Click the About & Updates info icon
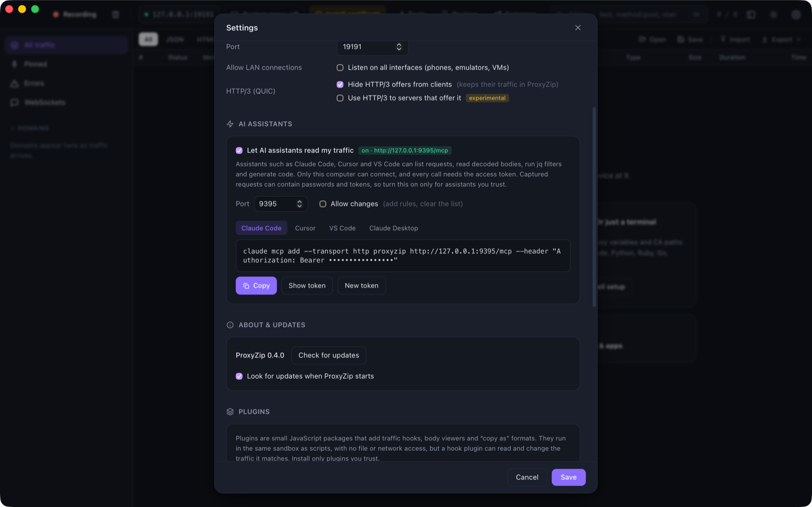Viewport: 812px width, 507px height. coord(230,325)
